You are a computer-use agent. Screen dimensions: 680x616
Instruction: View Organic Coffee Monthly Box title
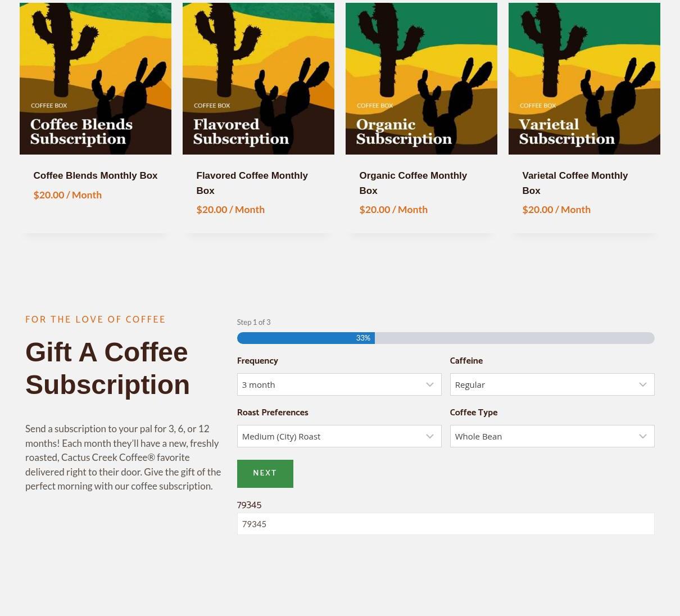coord(413,183)
